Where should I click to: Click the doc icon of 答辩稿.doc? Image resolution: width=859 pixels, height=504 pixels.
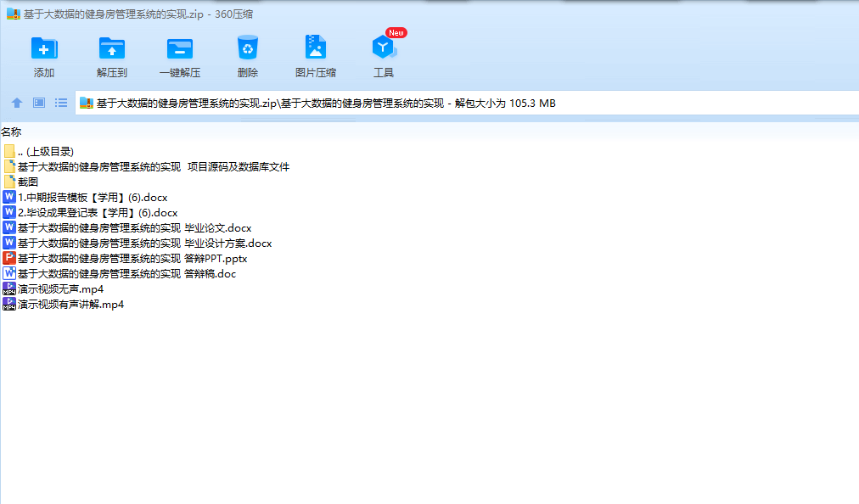[x=8, y=273]
